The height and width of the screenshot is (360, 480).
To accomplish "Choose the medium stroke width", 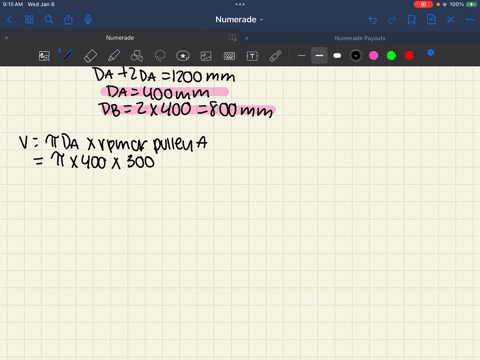I will coord(319,56).
